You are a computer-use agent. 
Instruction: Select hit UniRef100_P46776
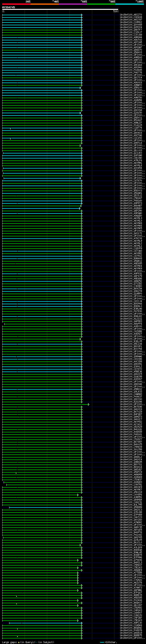pyautogui.click(x=131, y=72)
